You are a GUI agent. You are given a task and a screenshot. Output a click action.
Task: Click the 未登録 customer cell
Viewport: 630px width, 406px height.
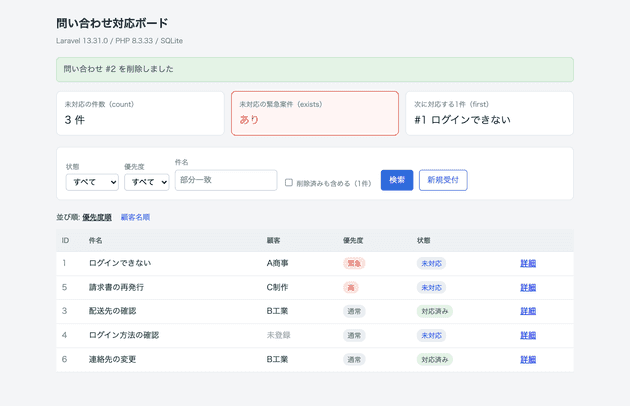pyautogui.click(x=278, y=335)
